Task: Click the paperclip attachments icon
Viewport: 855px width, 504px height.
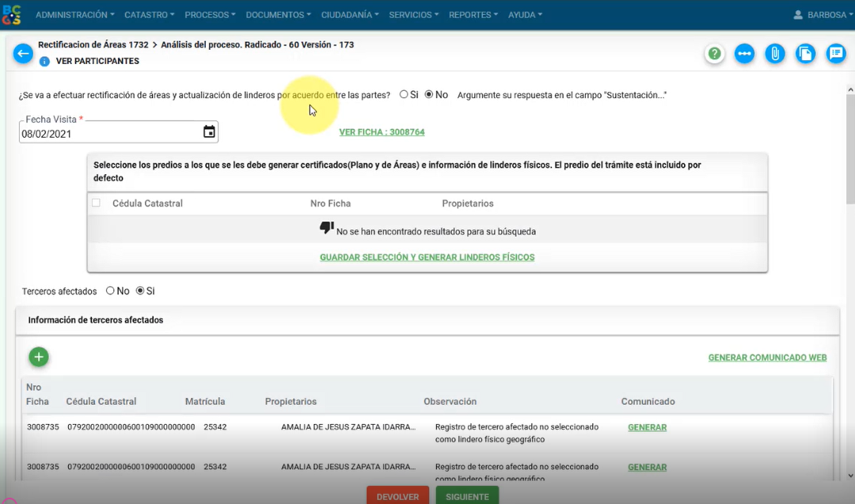Action: 775,54
